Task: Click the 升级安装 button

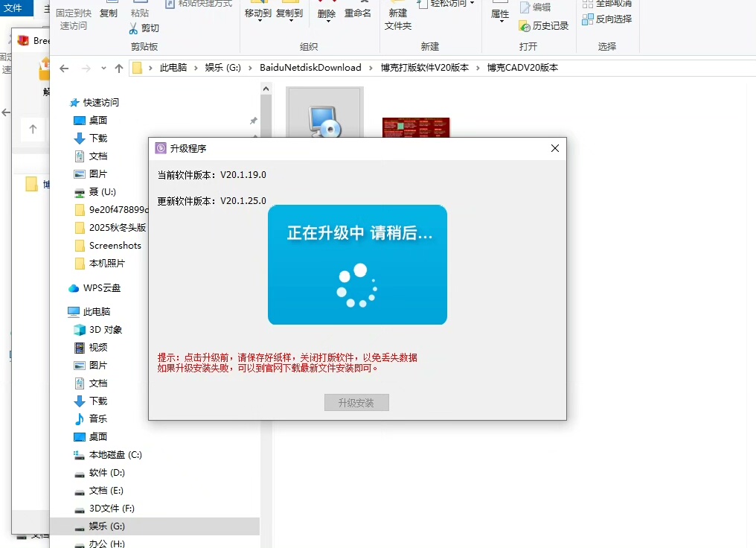Action: (356, 403)
